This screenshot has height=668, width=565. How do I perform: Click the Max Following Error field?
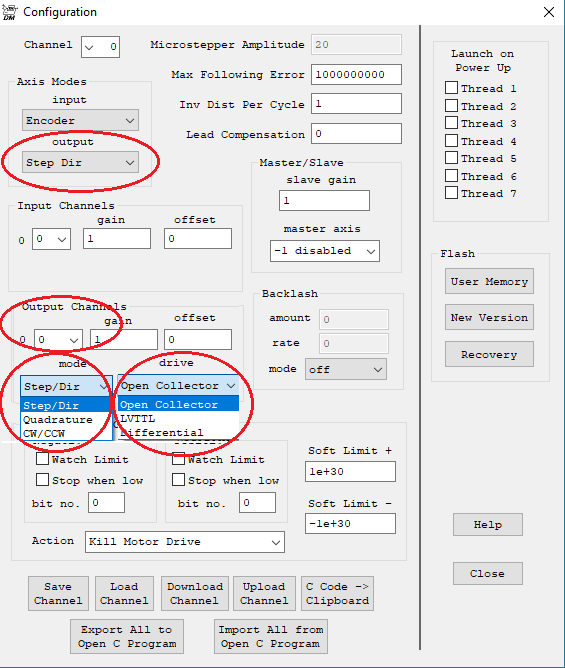point(356,75)
